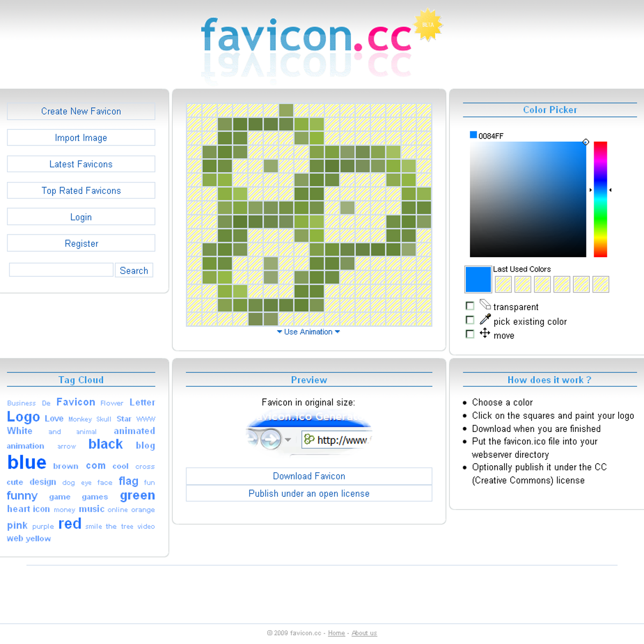Click the 'funny' tag
The image size is (644, 644).
click(x=22, y=496)
